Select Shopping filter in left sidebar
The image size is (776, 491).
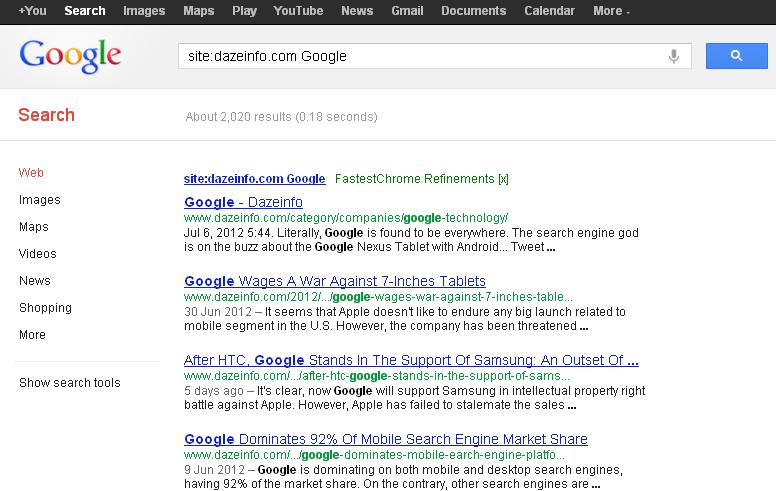pos(45,308)
